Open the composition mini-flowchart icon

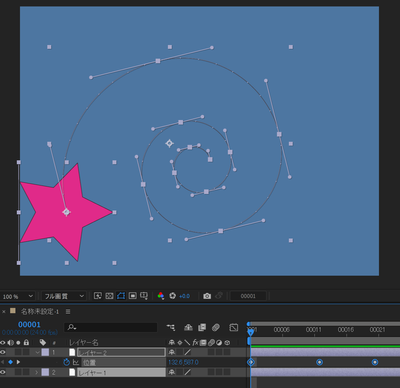point(171,328)
